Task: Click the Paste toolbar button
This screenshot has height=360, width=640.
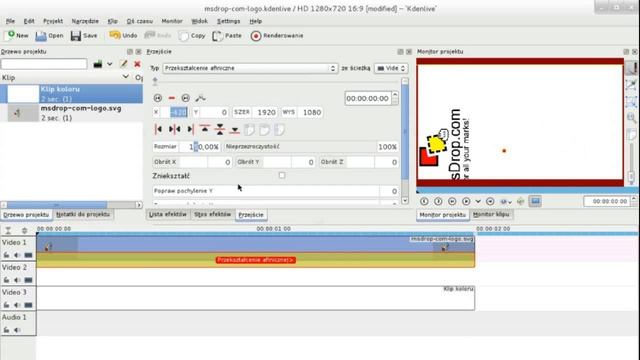Action: pyautogui.click(x=227, y=36)
